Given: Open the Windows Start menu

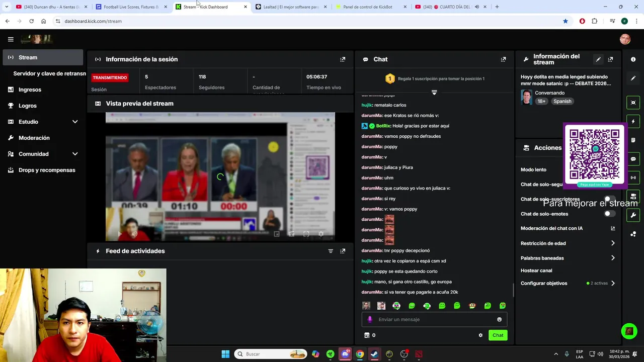Looking at the screenshot, I should (225, 354).
